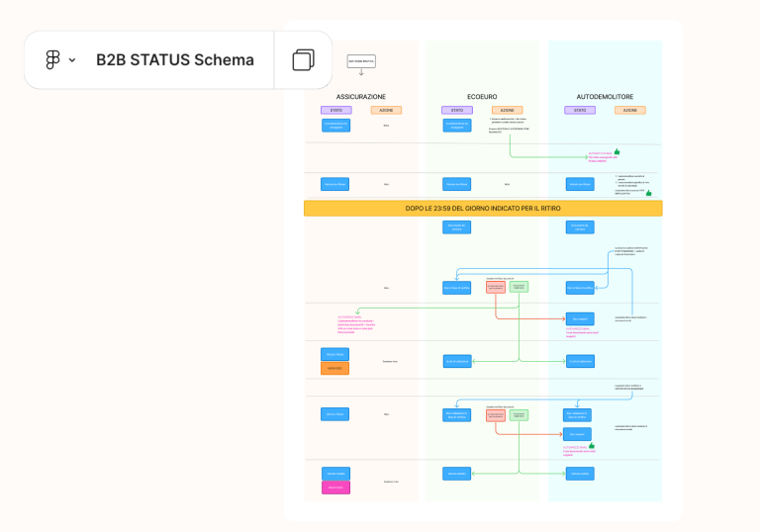The image size is (760, 532).
Task: Select the magenta box at the bottom of ASSICURAZIONE
Action: (x=335, y=487)
